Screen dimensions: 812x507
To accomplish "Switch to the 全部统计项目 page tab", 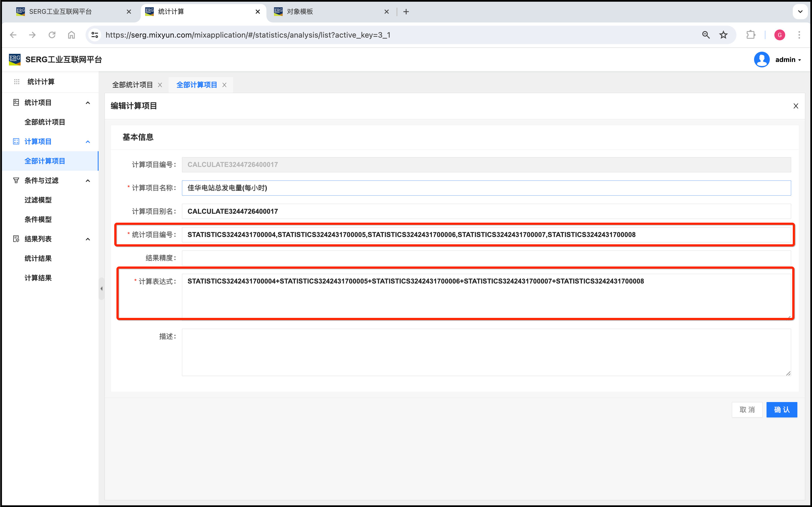I will [132, 85].
